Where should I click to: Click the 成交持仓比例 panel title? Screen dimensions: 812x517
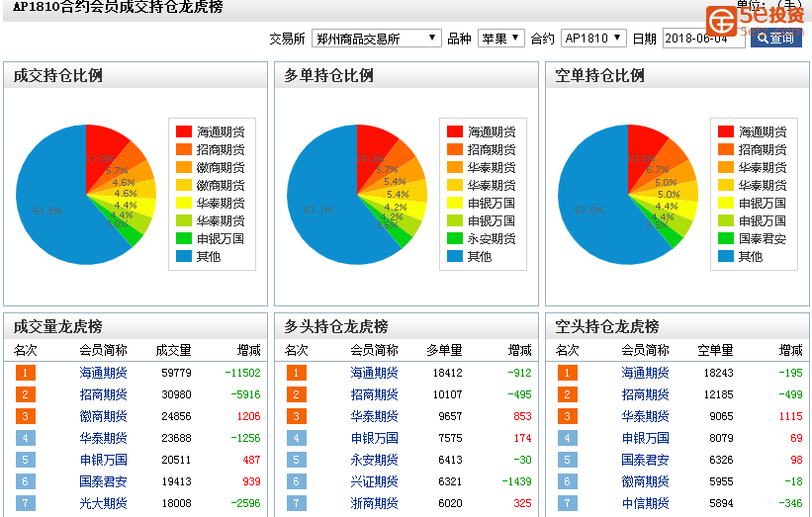coord(58,75)
